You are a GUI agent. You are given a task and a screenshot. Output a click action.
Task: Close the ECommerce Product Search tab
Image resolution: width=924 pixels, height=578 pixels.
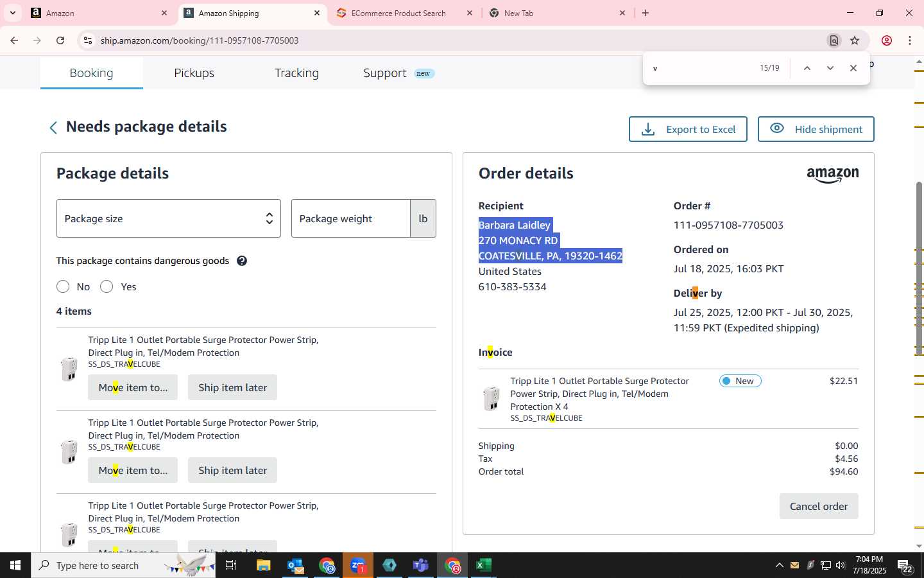pyautogui.click(x=470, y=13)
